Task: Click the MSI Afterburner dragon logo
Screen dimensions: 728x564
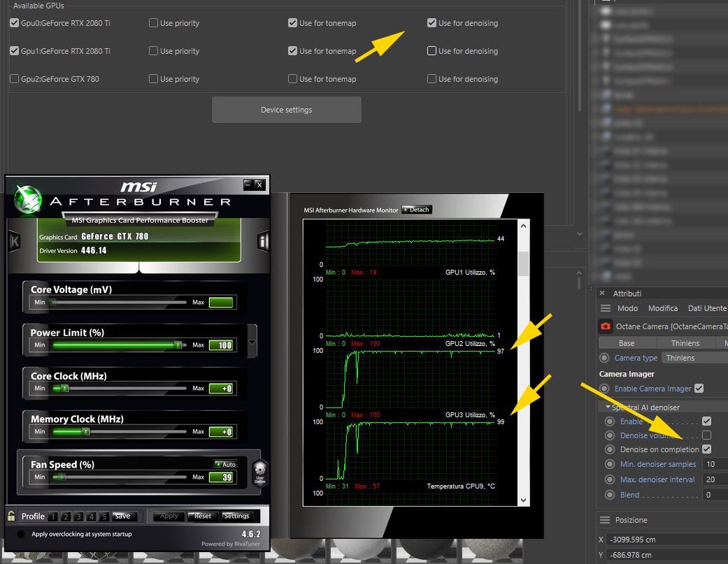Action: [x=28, y=199]
